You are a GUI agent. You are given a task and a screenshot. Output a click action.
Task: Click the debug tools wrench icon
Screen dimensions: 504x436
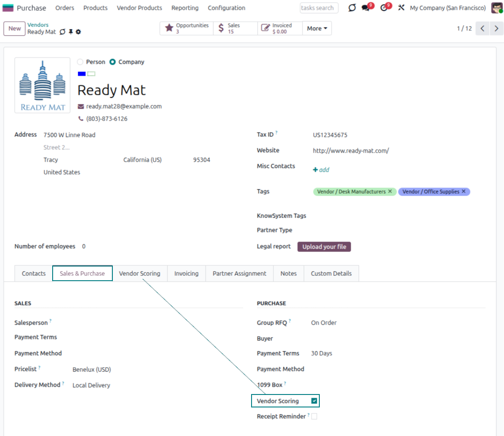point(401,8)
